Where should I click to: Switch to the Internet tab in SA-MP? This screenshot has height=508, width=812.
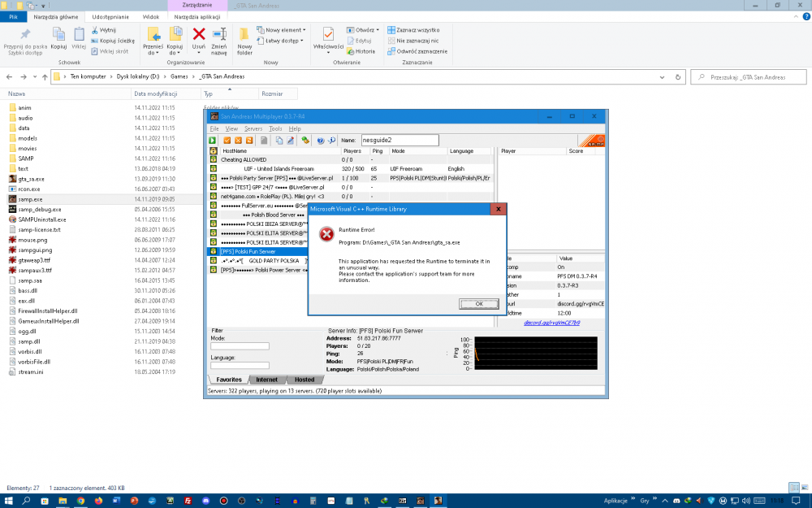click(266, 380)
